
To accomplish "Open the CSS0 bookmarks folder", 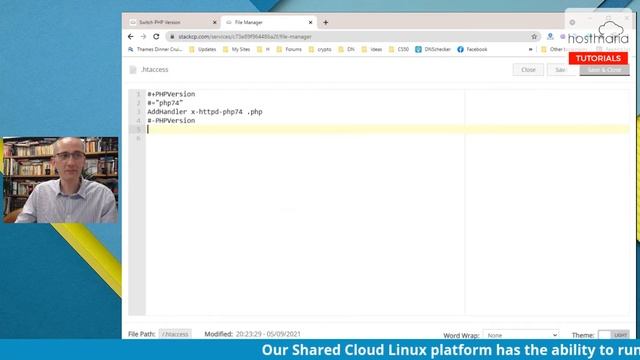I will pos(399,49).
